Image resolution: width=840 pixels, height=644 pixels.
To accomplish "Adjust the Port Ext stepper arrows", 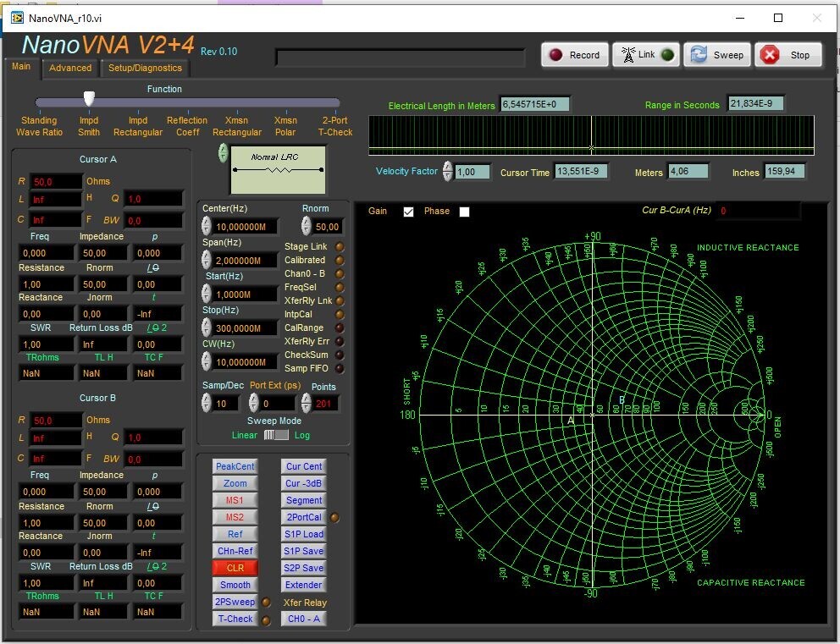I will [x=254, y=403].
